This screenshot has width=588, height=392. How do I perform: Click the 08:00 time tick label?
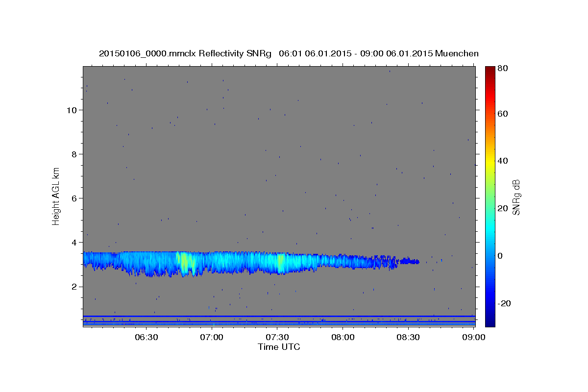[343, 337]
